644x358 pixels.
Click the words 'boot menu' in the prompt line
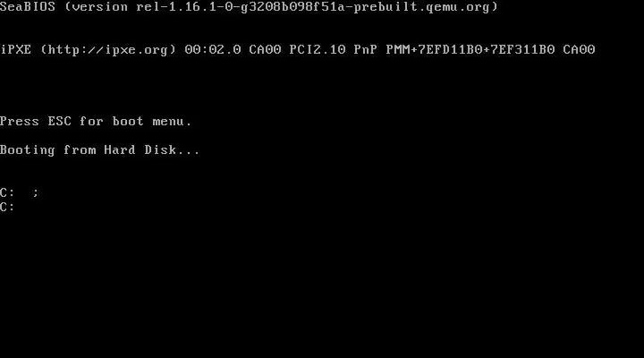coord(148,121)
